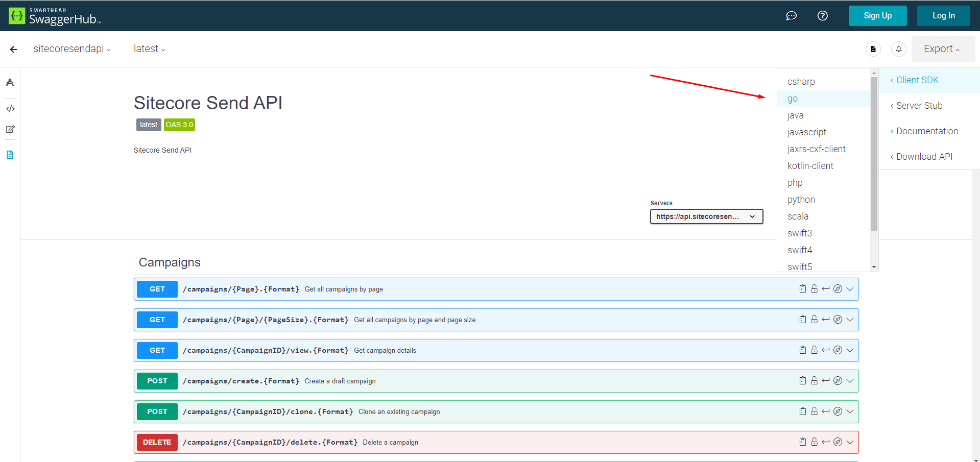Click compass icon on Clone an existing campaign
Viewport: 980px width, 462px height.
click(x=838, y=411)
